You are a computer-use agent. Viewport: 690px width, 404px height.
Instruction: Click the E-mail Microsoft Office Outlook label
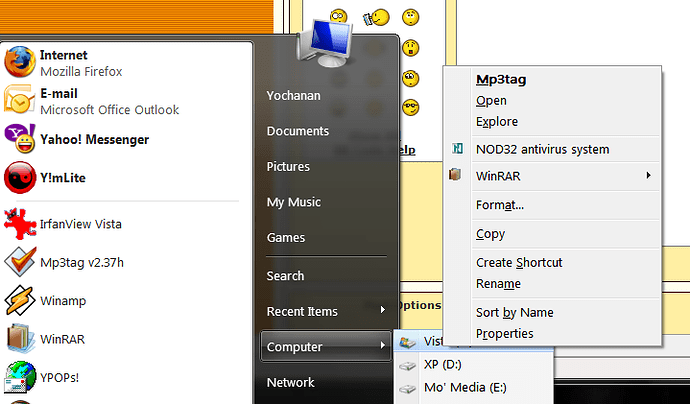(110, 101)
